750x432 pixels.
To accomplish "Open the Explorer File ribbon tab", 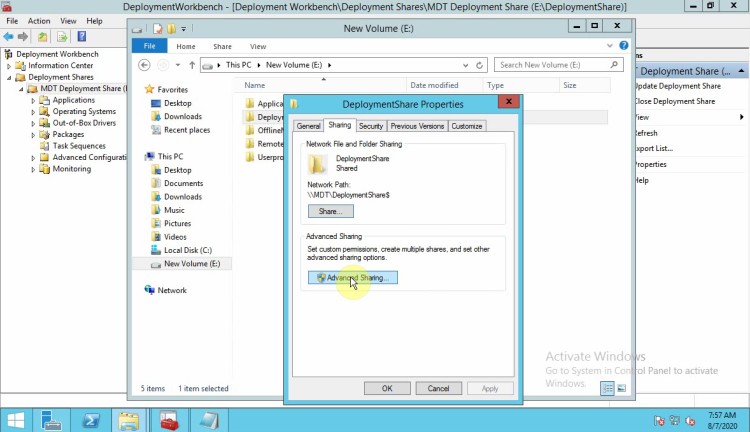I will (150, 46).
